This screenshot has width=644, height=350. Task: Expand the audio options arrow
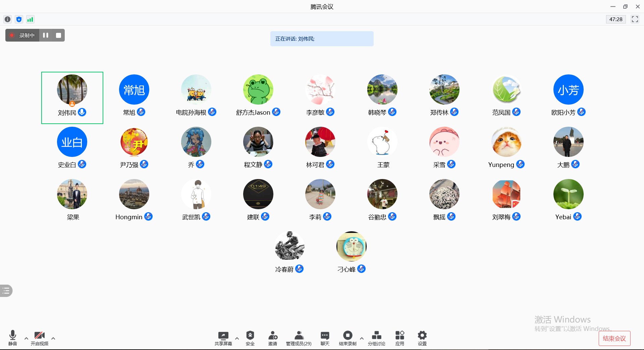(26, 338)
